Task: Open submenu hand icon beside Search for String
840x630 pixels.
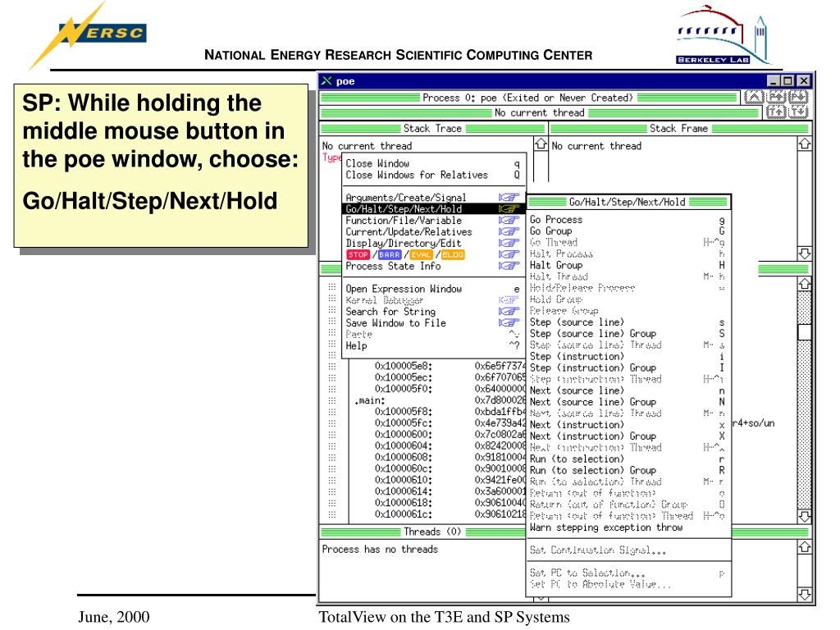Action: click(x=509, y=312)
